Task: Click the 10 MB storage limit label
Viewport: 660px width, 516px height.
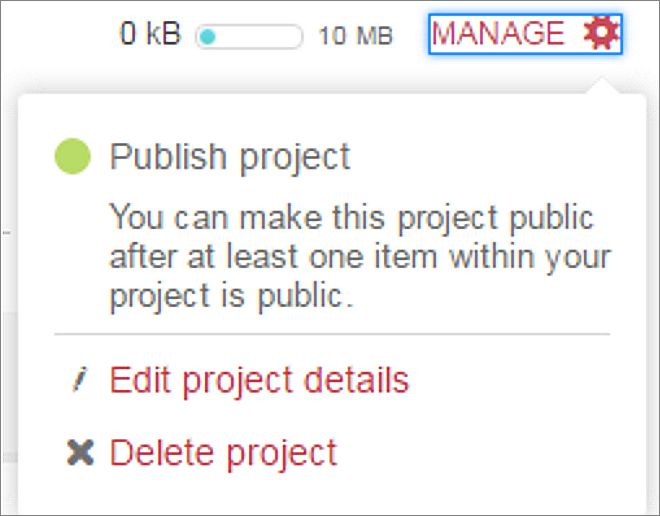Action: pos(355,37)
